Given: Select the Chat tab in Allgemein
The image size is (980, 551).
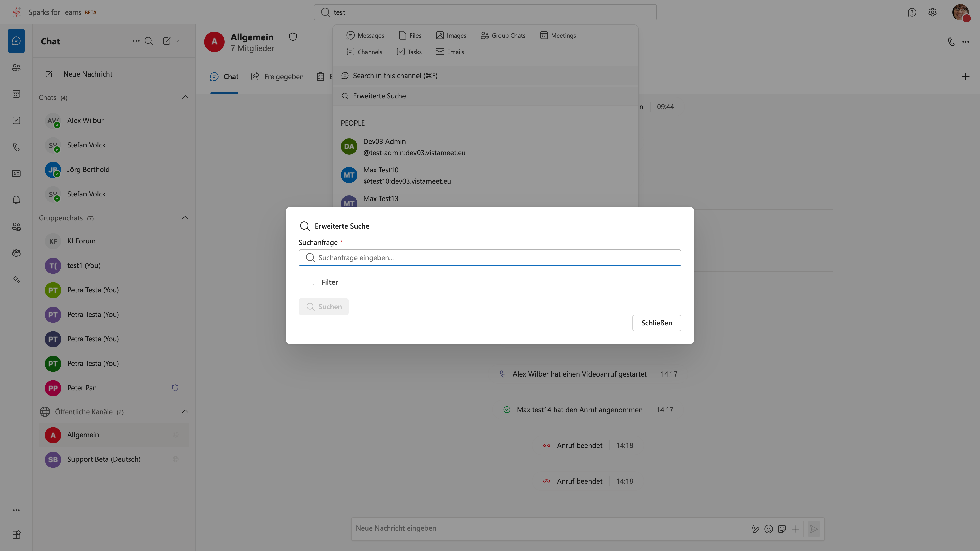Looking at the screenshot, I should (x=225, y=77).
